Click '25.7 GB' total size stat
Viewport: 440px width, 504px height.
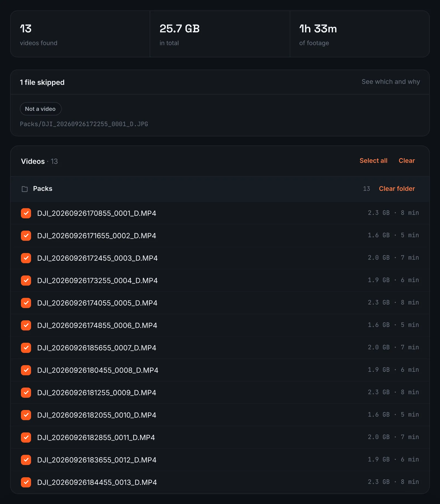point(180,29)
